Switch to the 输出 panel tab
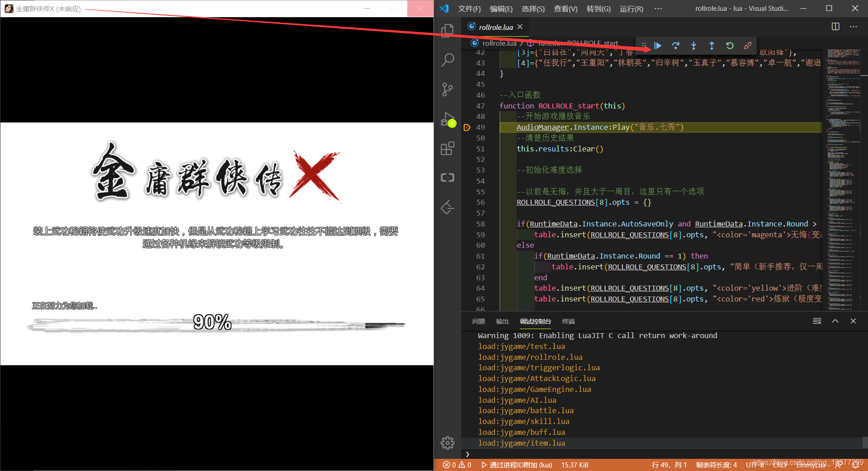The image size is (868, 471). point(502,321)
